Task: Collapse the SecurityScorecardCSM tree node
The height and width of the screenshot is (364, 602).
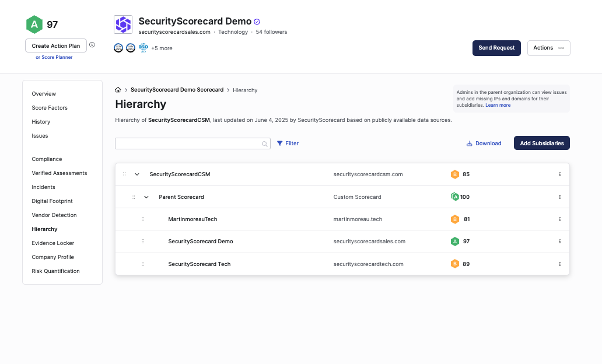Action: coord(136,174)
